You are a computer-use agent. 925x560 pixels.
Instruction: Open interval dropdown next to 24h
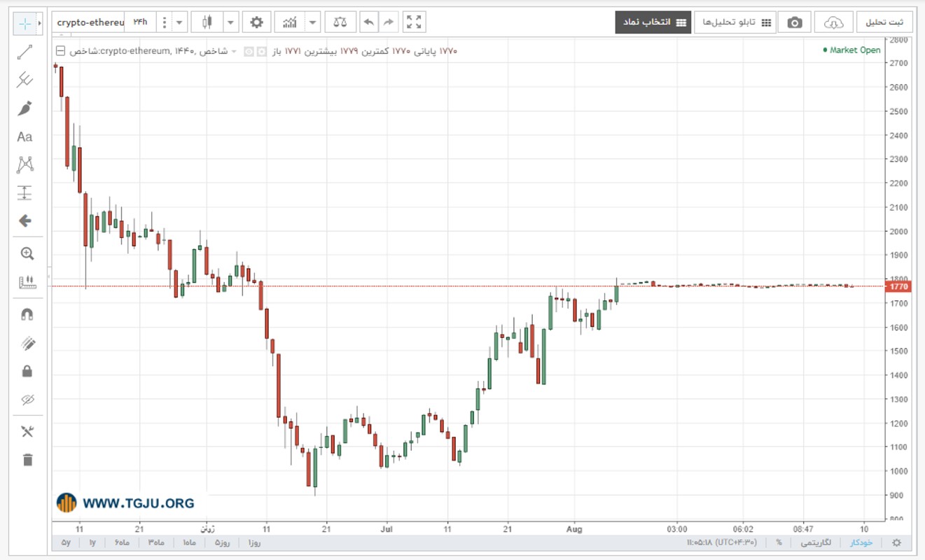[180, 22]
